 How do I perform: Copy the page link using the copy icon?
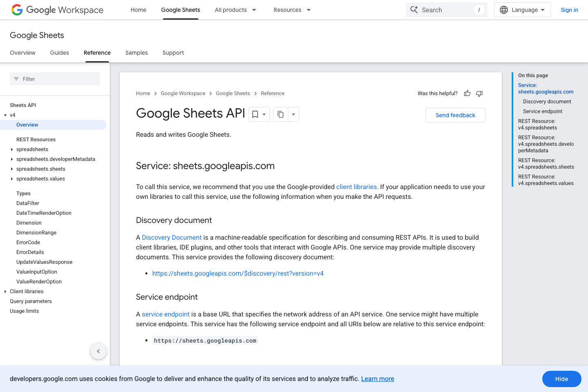(281, 114)
